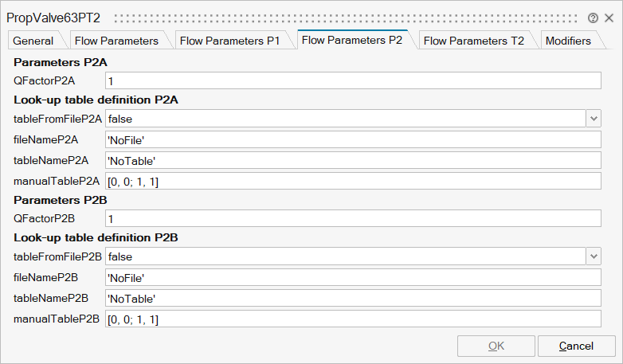Viewport: 623px width, 364px height.
Task: Close the PropValve63PT2 dialog
Action: (x=609, y=18)
